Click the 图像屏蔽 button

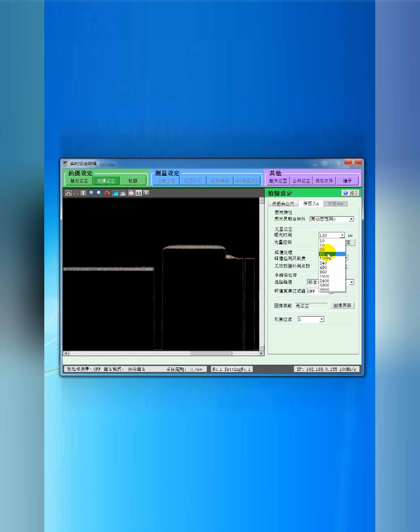[342, 306]
